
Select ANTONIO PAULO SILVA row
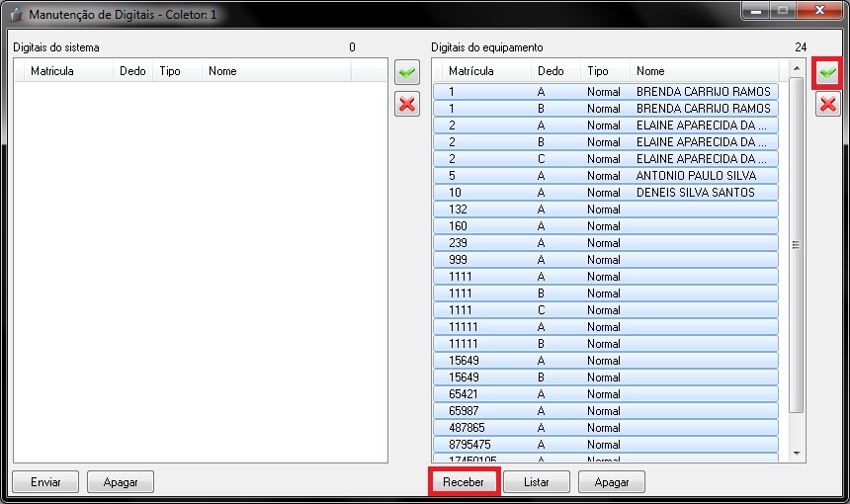click(x=605, y=176)
